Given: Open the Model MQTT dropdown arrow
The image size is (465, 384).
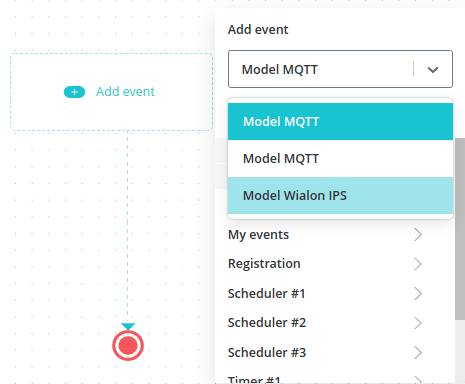Looking at the screenshot, I should click(433, 70).
